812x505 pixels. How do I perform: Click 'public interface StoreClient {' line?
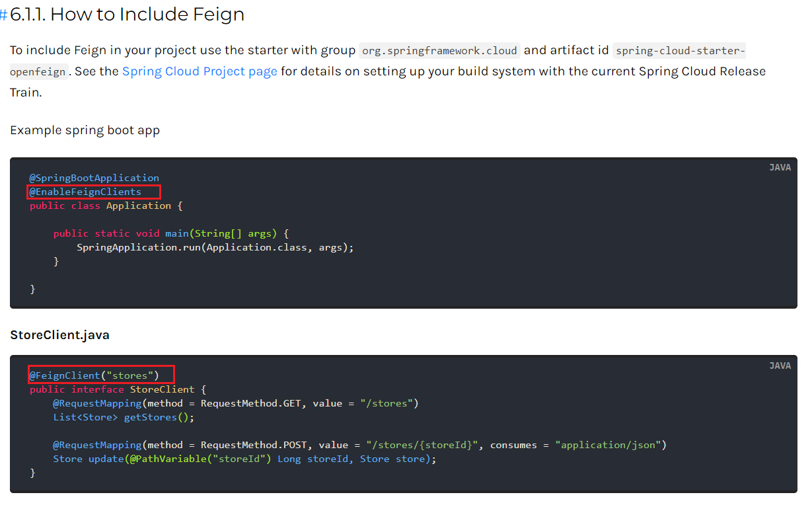(118, 389)
